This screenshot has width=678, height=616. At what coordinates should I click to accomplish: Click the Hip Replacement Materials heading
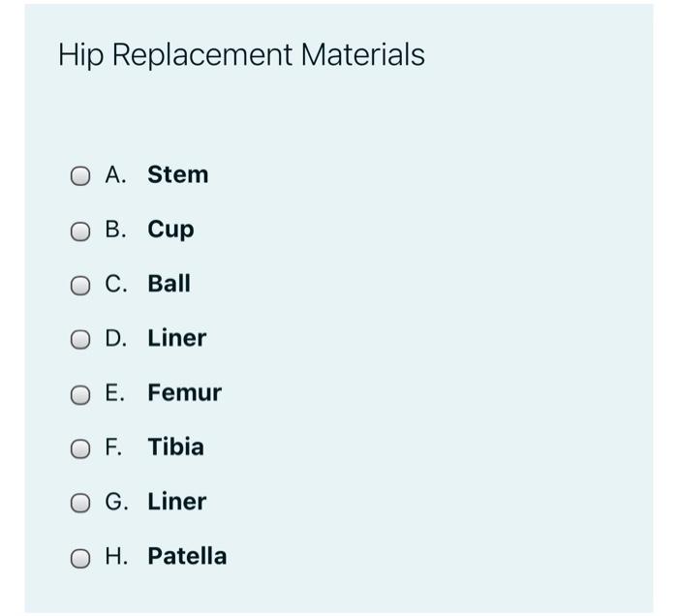241,55
